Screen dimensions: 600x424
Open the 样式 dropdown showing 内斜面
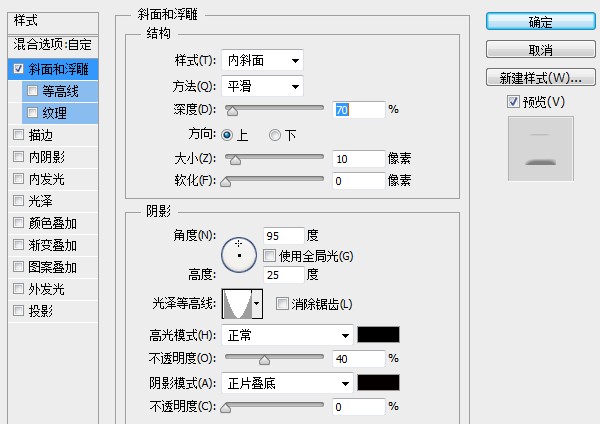point(262,60)
